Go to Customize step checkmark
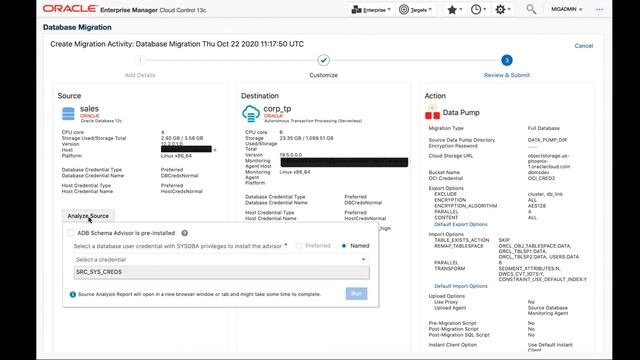The width and height of the screenshot is (640, 360). pos(323,60)
